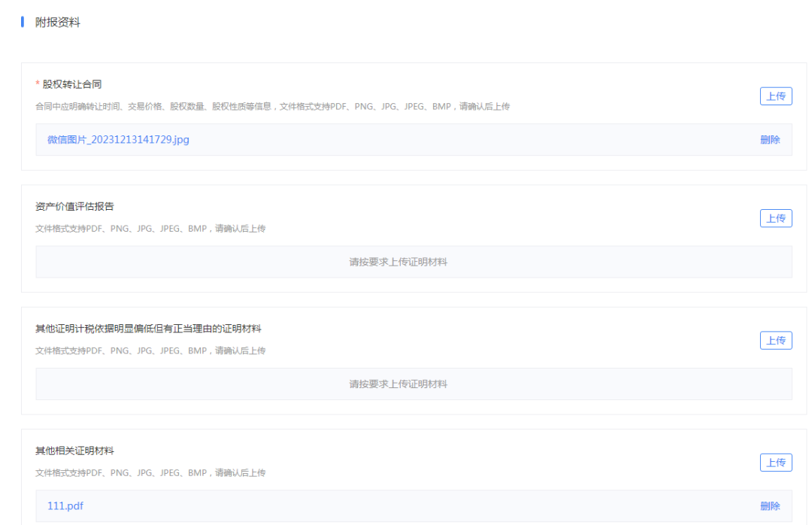Click the 其他相关证明材料 title
812x525 pixels.
(74, 451)
